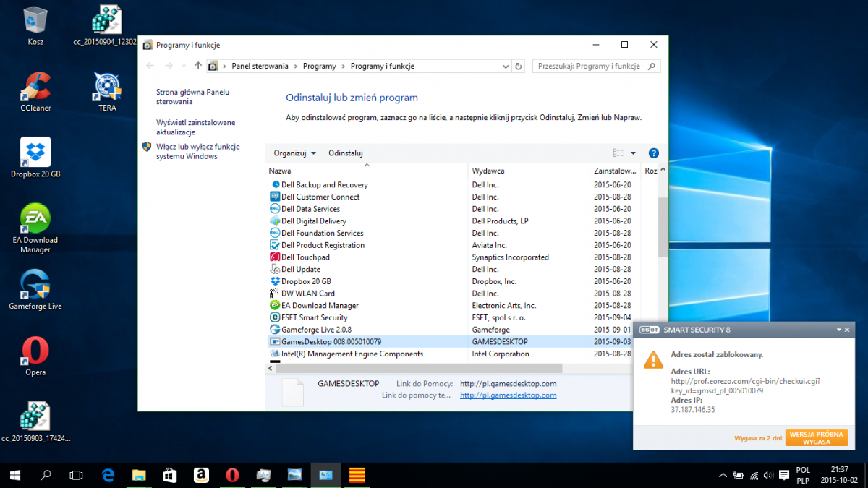This screenshot has width=868, height=488.
Task: Open Strona główna Panelu sterowania link
Action: pos(192,97)
